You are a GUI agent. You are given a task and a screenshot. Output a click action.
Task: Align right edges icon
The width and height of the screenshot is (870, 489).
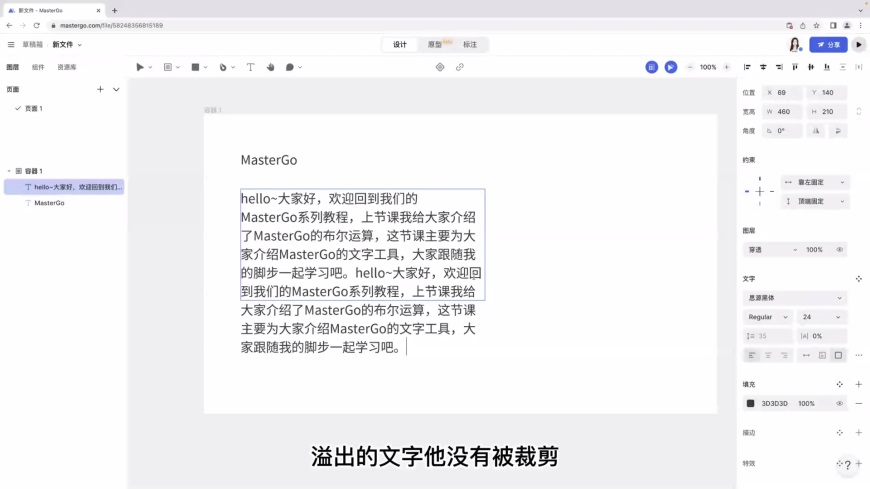(x=779, y=67)
